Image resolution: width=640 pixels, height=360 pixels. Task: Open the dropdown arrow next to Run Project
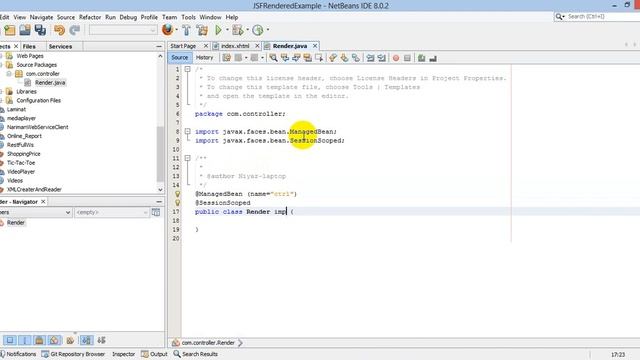pyautogui.click(x=227, y=30)
